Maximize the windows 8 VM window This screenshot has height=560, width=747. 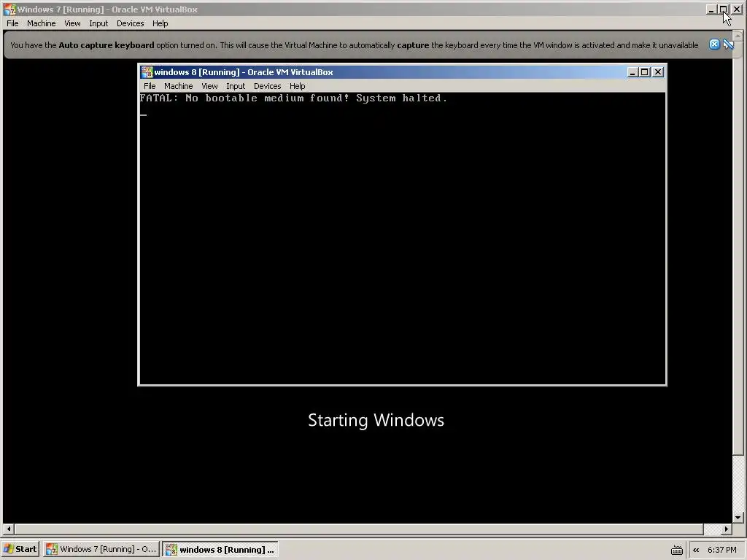pos(645,72)
